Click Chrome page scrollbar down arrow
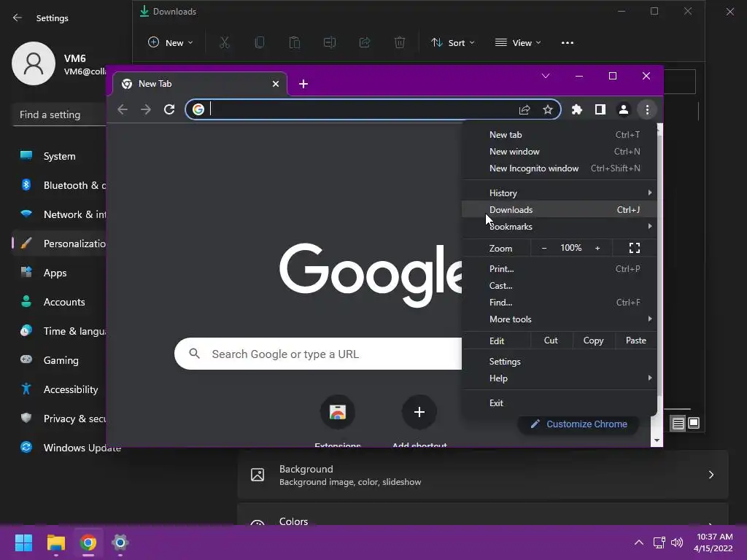Screen dimensions: 747x560 pos(657,440)
